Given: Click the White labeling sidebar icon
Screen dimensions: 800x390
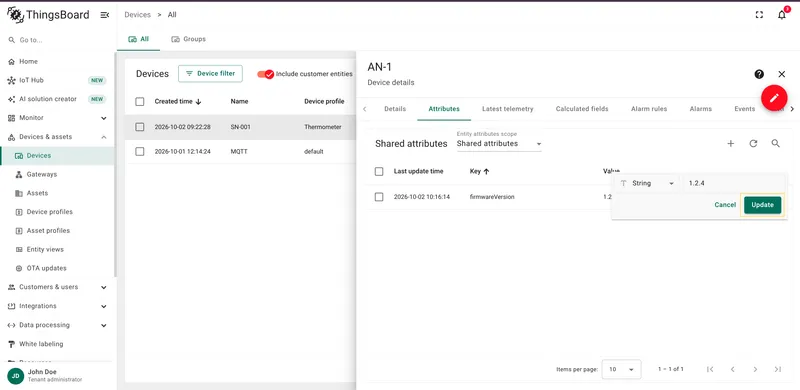Looking at the screenshot, I should (11, 344).
